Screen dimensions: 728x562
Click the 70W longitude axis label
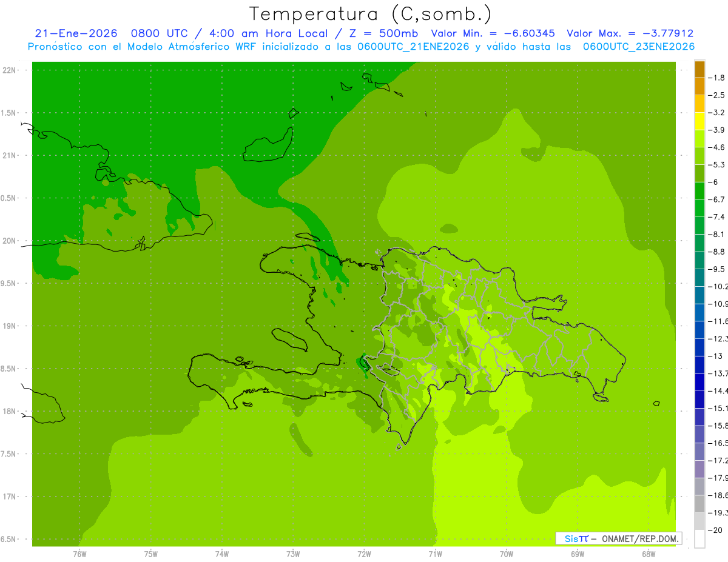[x=507, y=554]
